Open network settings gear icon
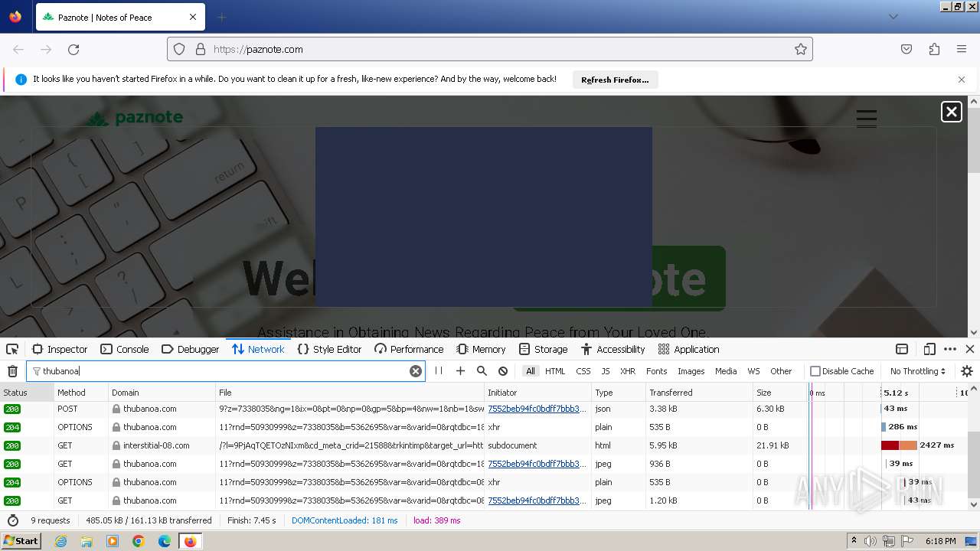Viewport: 980px width, 551px height. [x=967, y=371]
